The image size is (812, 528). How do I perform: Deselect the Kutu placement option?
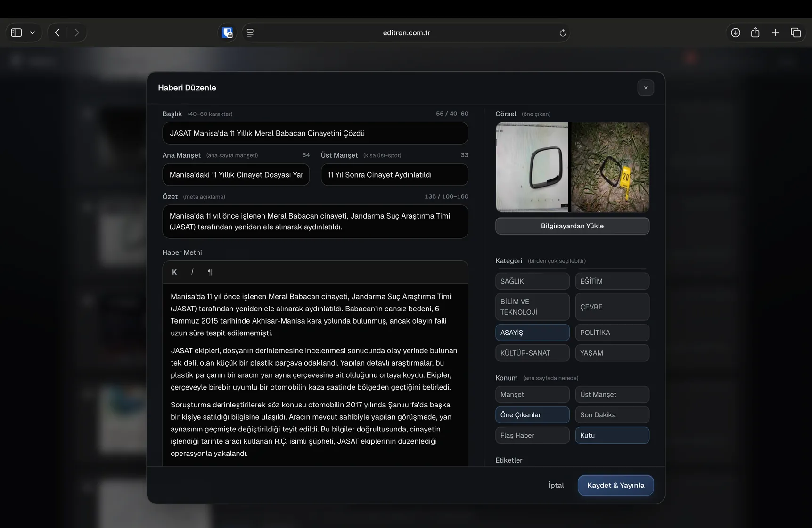(612, 435)
